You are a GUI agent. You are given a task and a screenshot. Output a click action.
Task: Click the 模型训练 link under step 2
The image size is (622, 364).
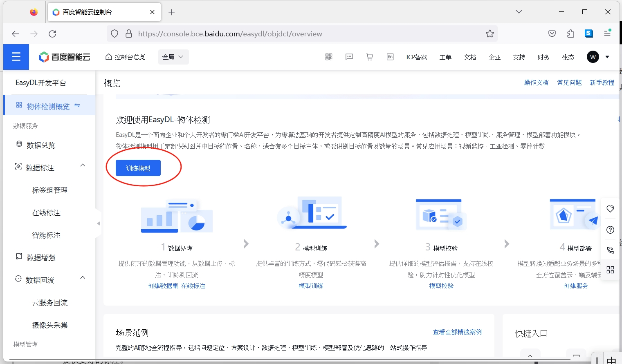pos(311,286)
